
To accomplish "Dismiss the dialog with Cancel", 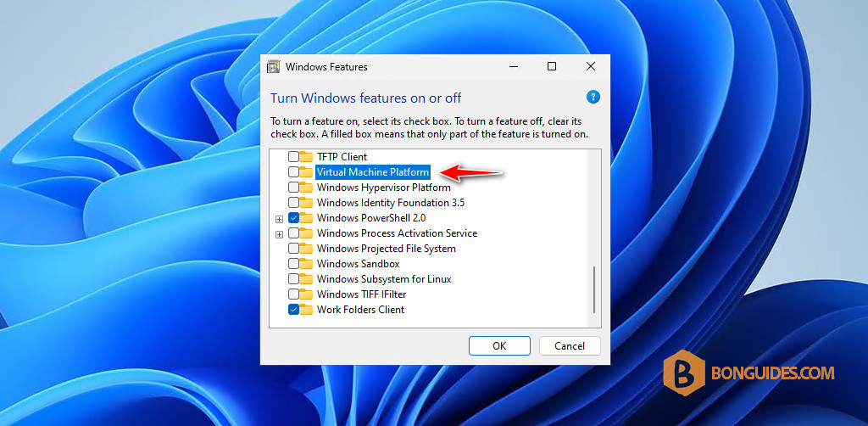I will (x=570, y=345).
